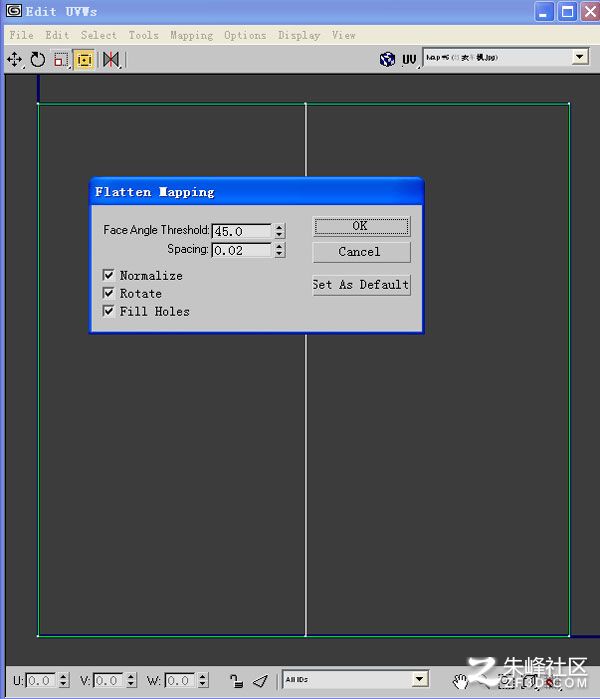Click the UV coordinate display button
Screen dimensions: 600x699
(x=409, y=59)
